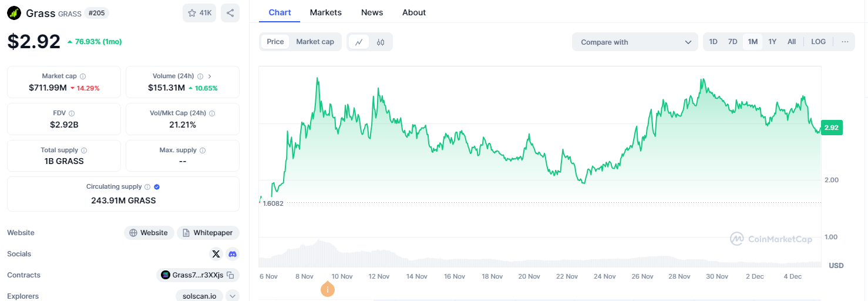Click the share icon button
The image size is (868, 301).
(x=230, y=13)
